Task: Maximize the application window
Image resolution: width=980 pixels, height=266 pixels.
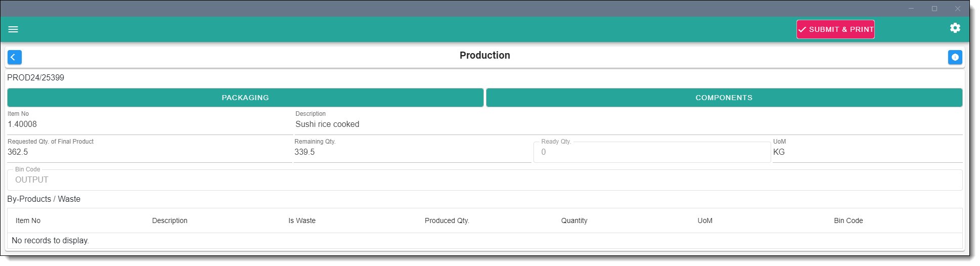Action: (934, 9)
